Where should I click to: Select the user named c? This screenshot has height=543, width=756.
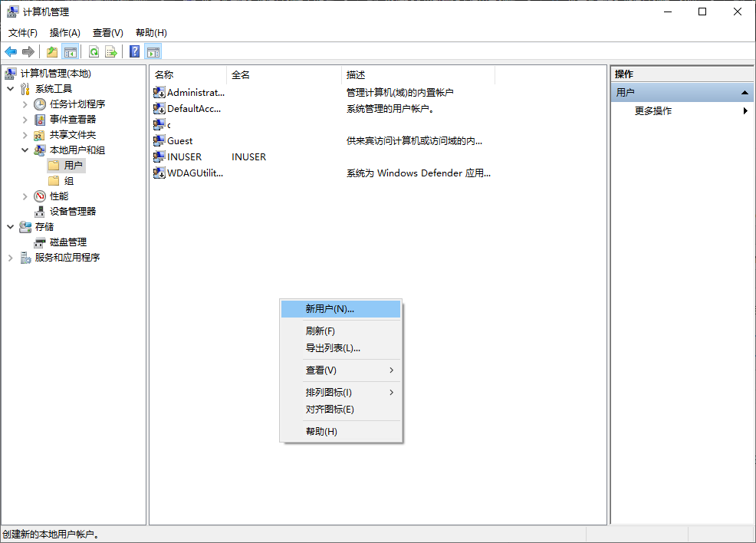pyautogui.click(x=169, y=125)
